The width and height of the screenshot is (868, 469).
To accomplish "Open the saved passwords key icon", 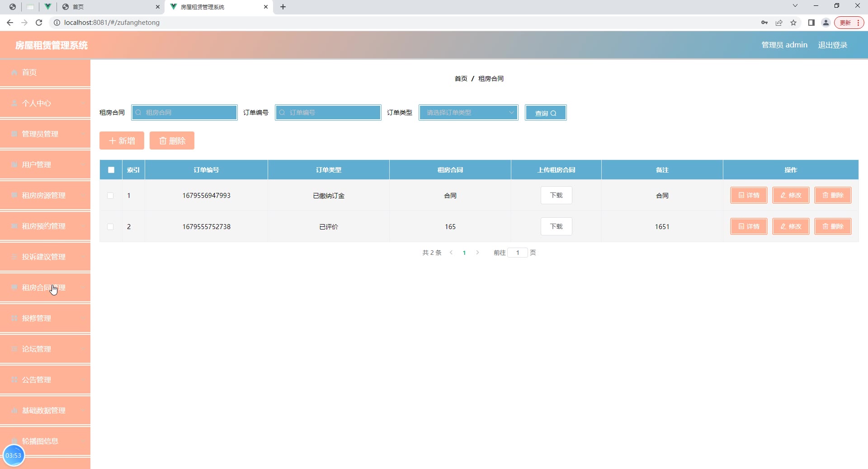I will (x=764, y=23).
